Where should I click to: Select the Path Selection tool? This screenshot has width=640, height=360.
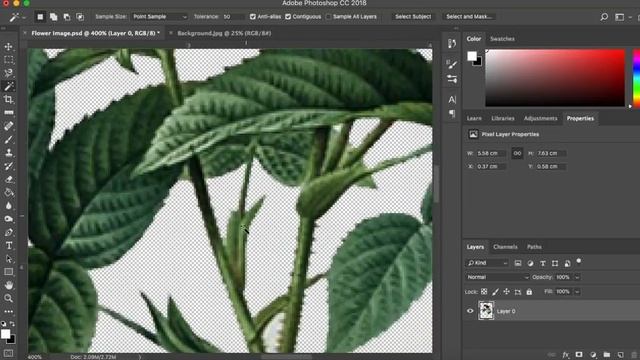click(x=8, y=259)
